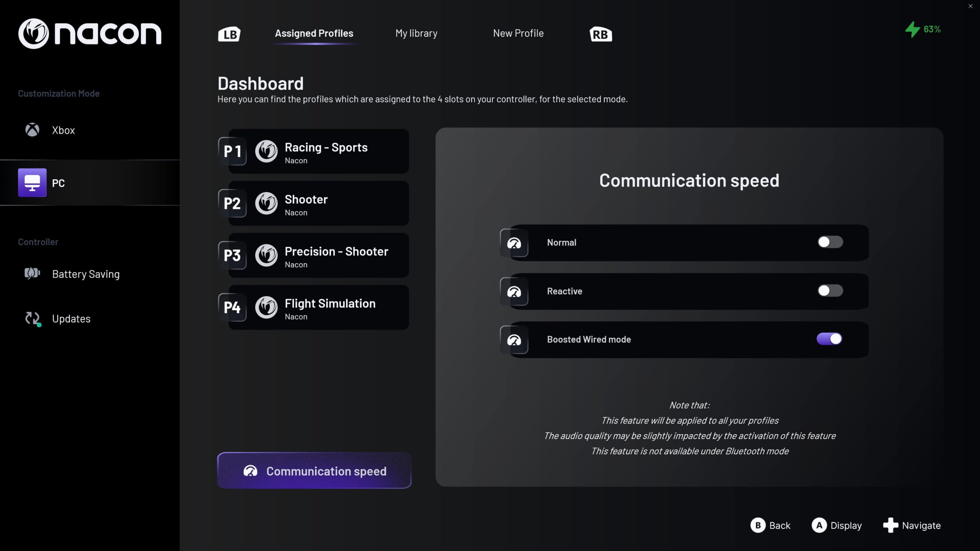Choose the P3 Precision - Shooter slot
The image size is (980, 551).
[x=318, y=255]
